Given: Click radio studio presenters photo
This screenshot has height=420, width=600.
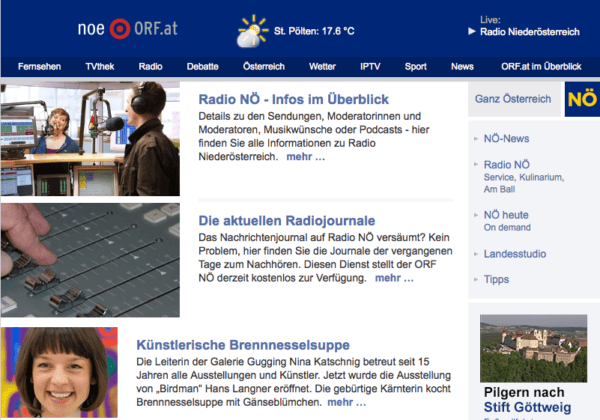Looking at the screenshot, I should [90, 139].
